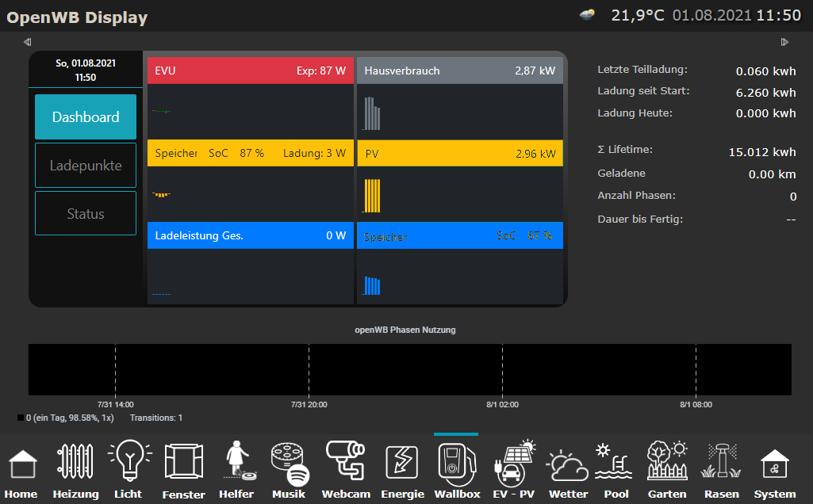Image resolution: width=813 pixels, height=504 pixels.
Task: Click the left page arrow
Action: [28, 42]
